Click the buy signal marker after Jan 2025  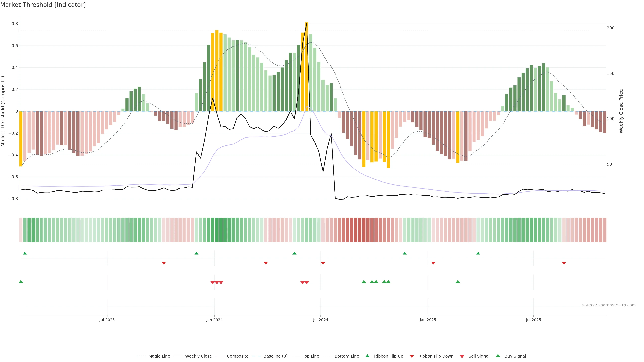point(458,282)
